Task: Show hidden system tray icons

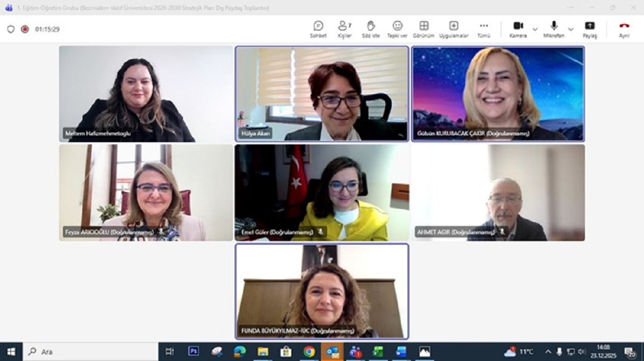Action: coord(548,352)
